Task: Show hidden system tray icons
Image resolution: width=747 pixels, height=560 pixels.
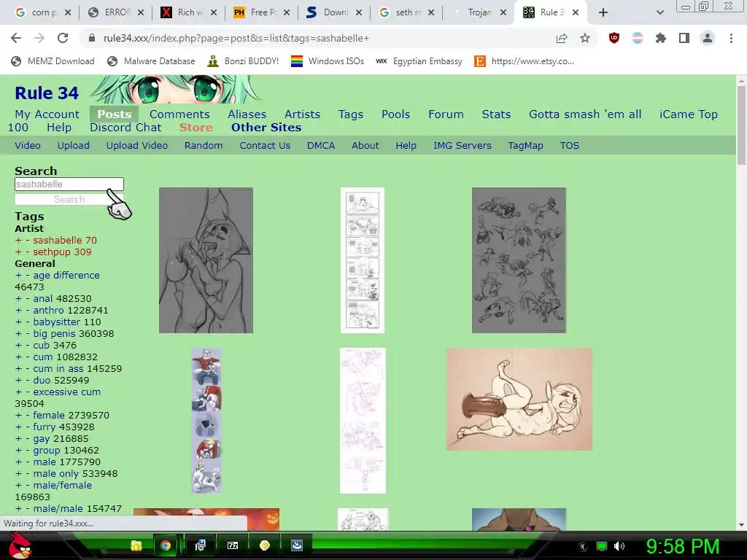Action: [583, 547]
